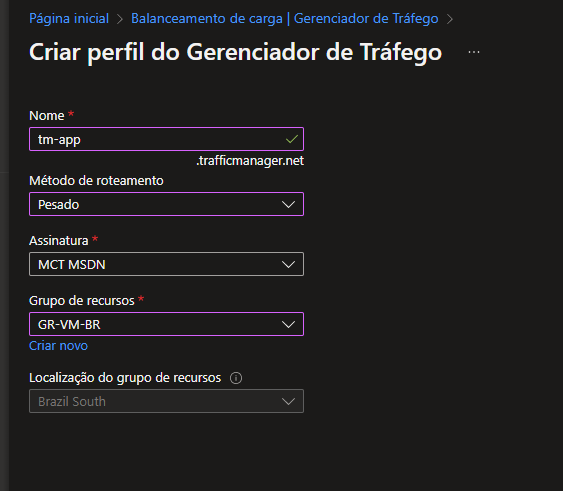Click chevron arrow in MCT MSDN field

point(288,264)
